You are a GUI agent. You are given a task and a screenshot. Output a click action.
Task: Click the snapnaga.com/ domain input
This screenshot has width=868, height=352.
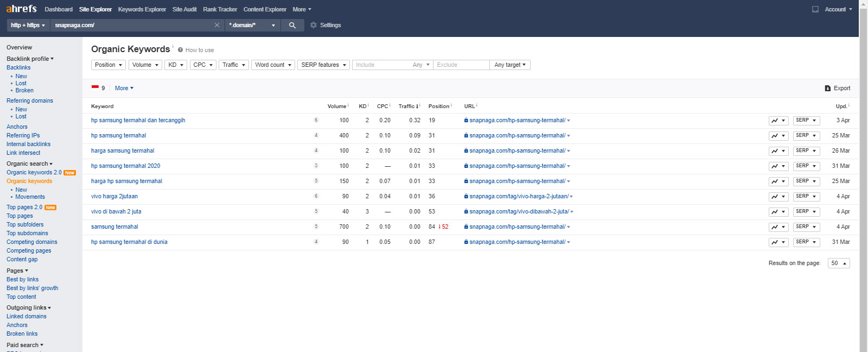pos(132,25)
